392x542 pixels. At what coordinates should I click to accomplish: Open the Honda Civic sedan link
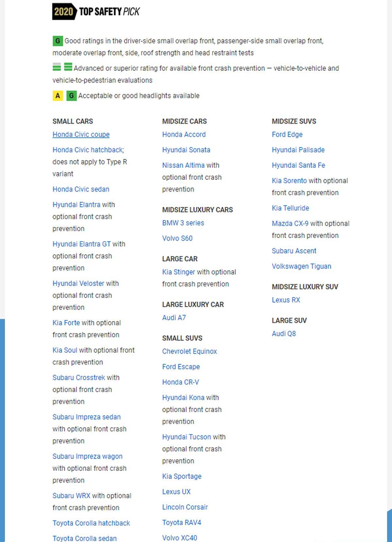81,189
